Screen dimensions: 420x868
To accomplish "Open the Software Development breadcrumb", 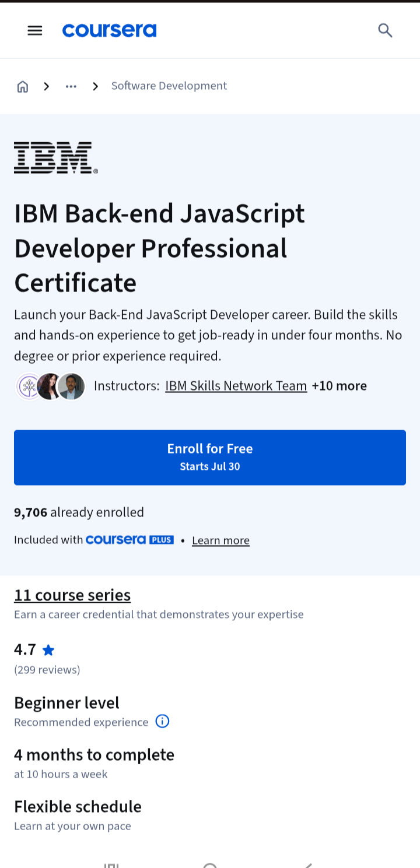I will [x=169, y=86].
